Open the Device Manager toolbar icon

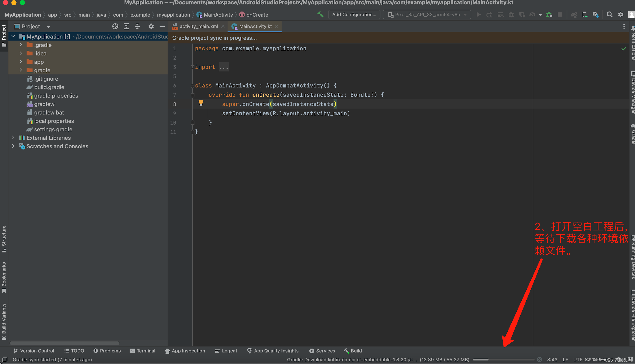[585, 14]
